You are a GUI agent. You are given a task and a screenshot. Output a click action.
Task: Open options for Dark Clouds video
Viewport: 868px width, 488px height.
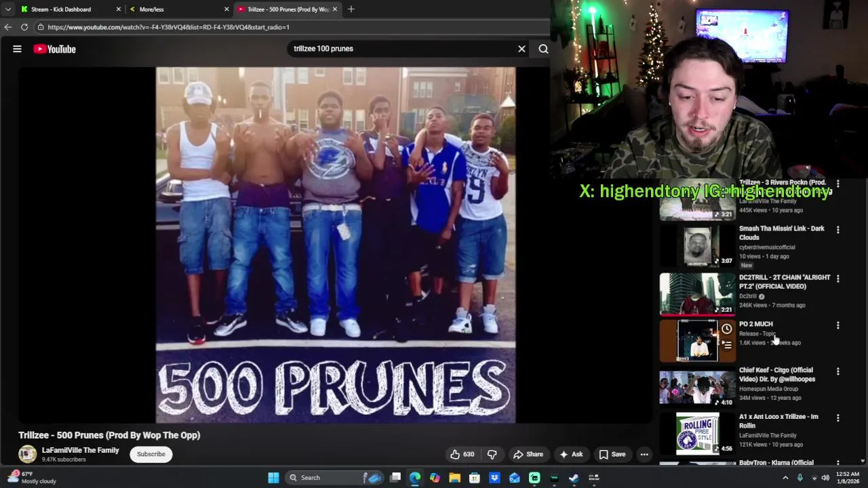pyautogui.click(x=837, y=230)
